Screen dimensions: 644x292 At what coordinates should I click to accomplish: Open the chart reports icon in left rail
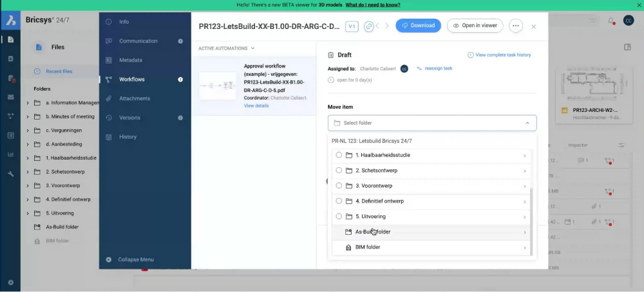[x=11, y=154]
